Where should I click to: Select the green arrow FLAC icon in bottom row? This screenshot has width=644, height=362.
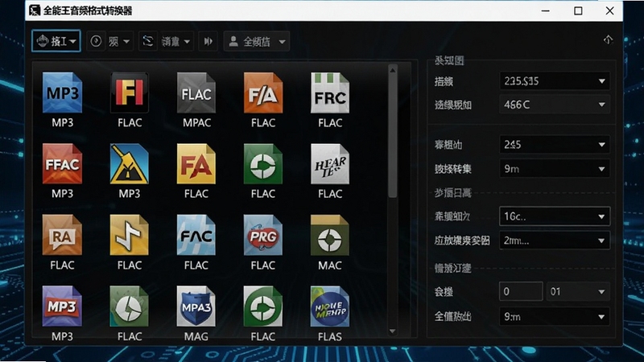263,306
